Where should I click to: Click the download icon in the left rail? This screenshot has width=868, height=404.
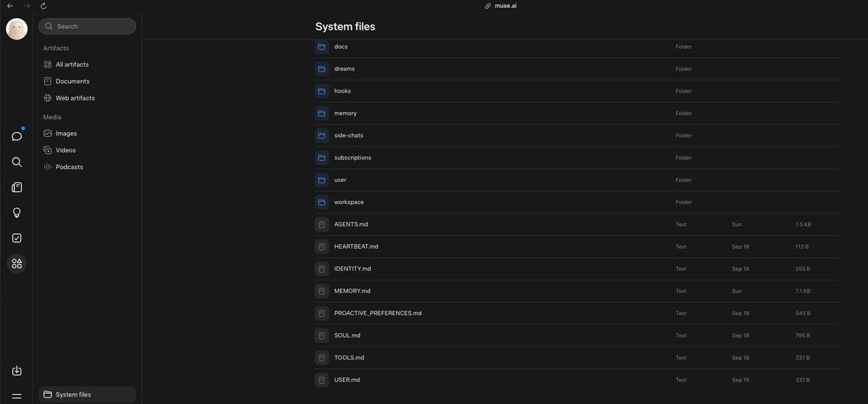(x=17, y=371)
